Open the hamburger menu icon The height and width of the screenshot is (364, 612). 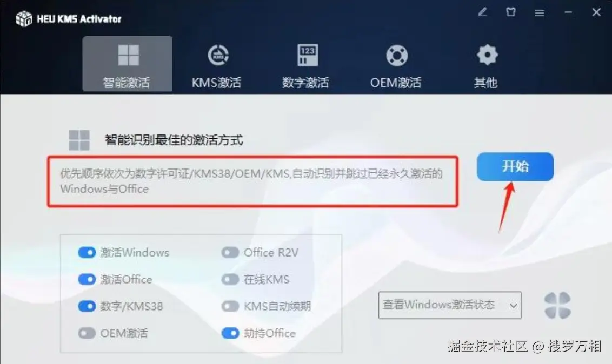coord(540,13)
